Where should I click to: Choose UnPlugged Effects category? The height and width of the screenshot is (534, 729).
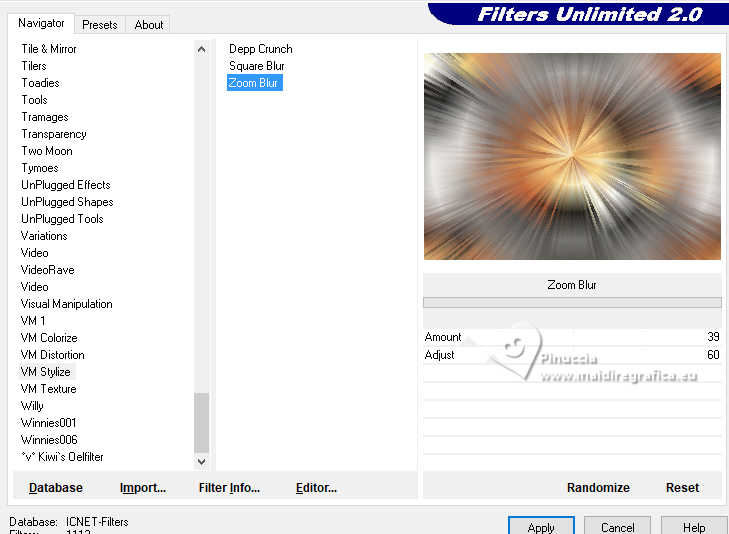66,185
